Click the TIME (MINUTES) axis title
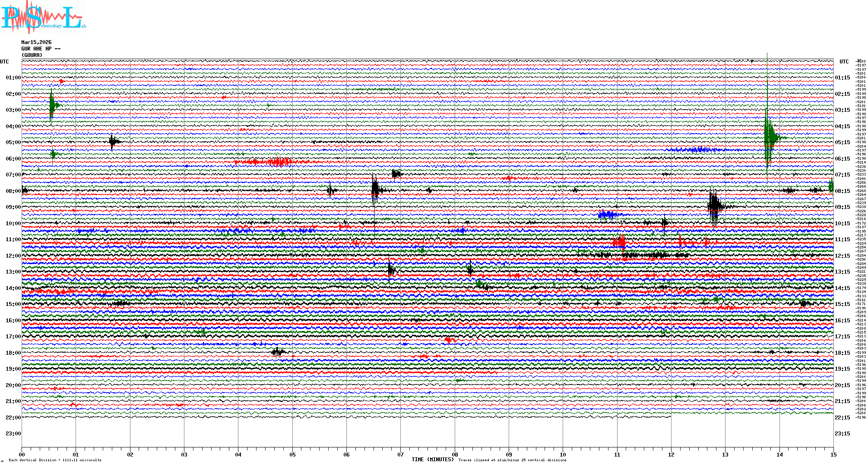 [433, 460]
